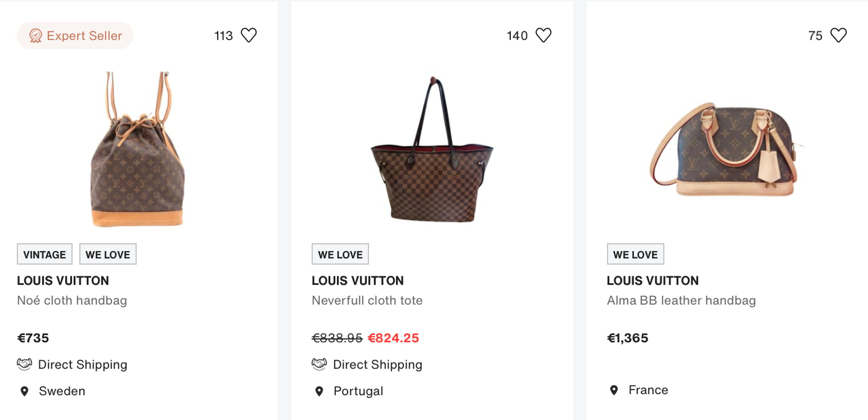Click the VINTAGE tag
The height and width of the screenshot is (420, 868).
coord(45,254)
